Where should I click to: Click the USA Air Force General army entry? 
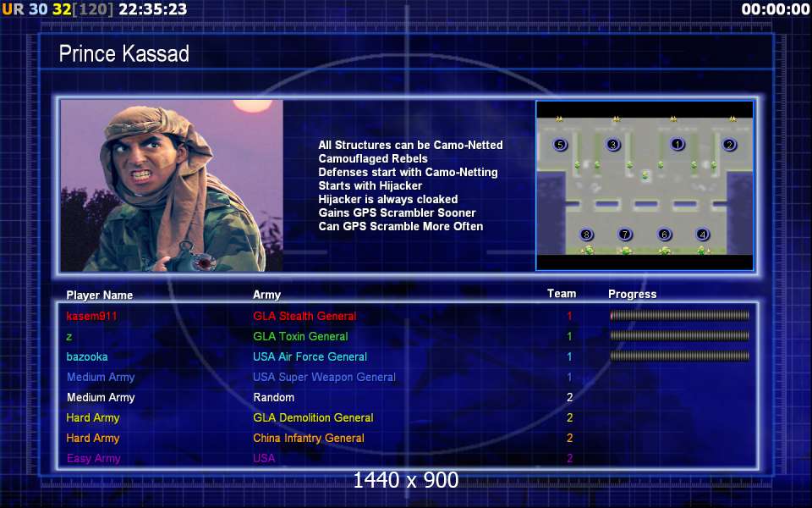tap(310, 356)
